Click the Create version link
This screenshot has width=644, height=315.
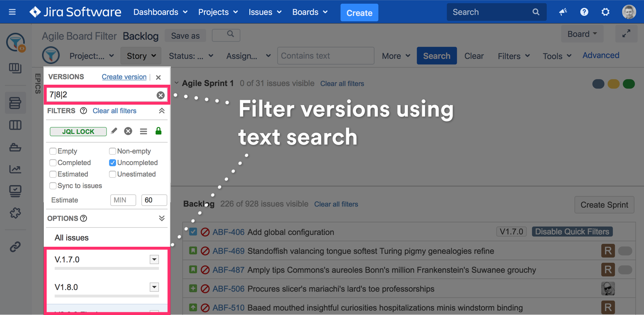click(x=124, y=77)
